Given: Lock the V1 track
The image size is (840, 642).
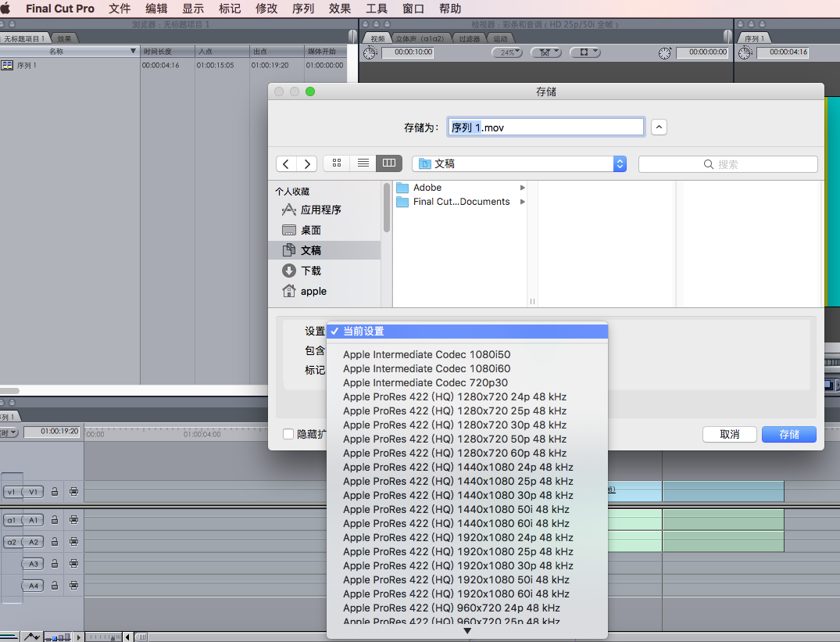Looking at the screenshot, I should (55, 492).
